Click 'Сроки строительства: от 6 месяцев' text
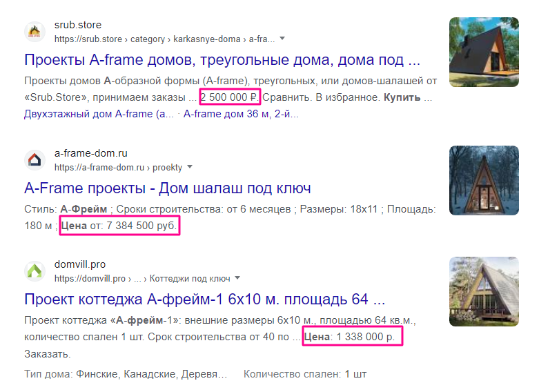The width and height of the screenshot is (559, 392). point(204,209)
